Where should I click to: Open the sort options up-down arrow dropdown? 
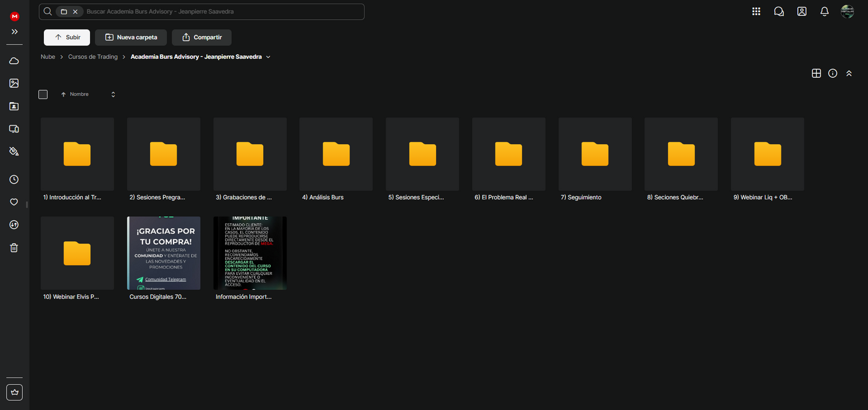click(x=113, y=94)
